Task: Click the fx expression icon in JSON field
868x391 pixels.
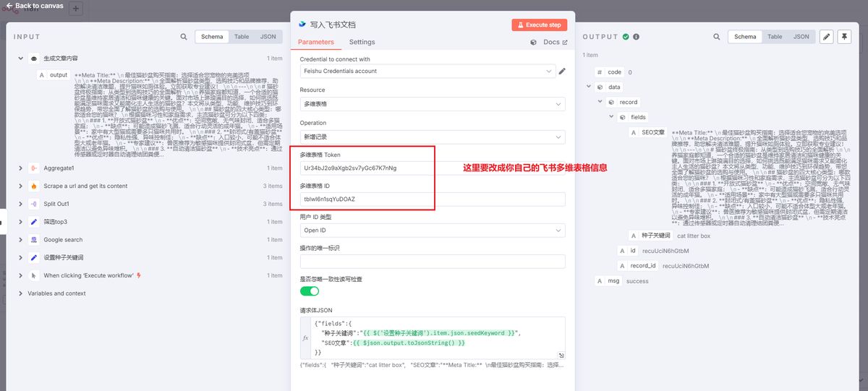Action: point(305,338)
